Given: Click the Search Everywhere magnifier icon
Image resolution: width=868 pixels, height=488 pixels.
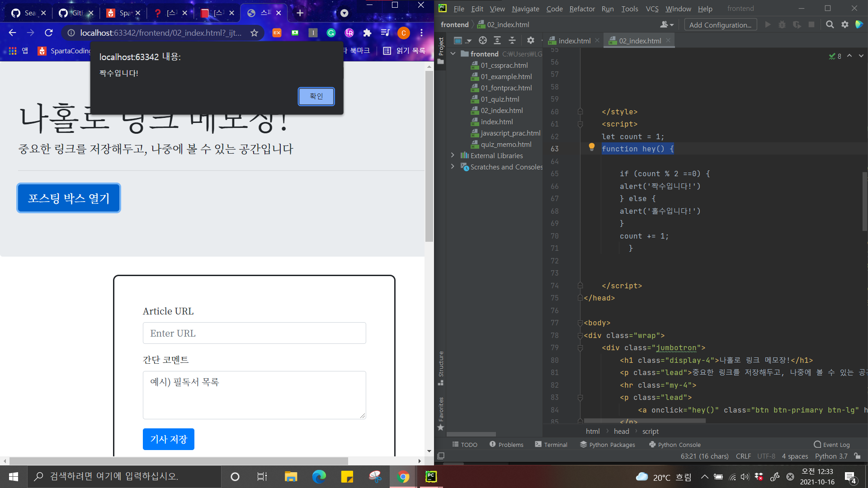Looking at the screenshot, I should tap(830, 25).
